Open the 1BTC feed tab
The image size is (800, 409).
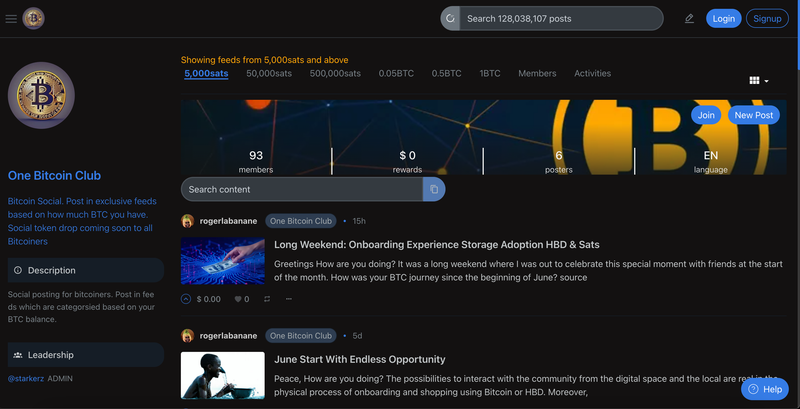[x=490, y=73]
